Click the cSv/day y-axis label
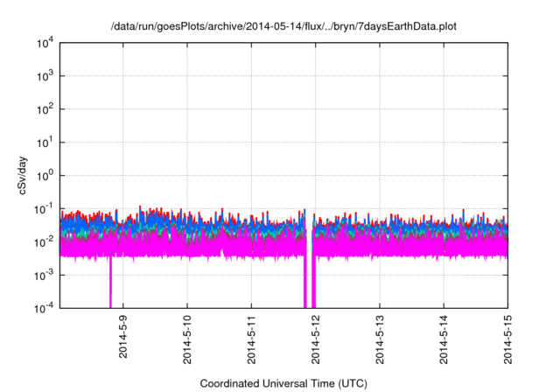The image size is (560, 392). pos(23,175)
